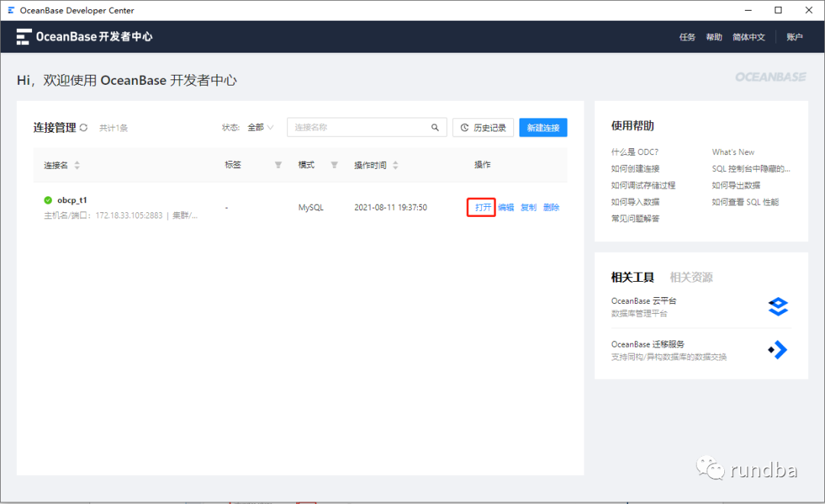
Task: Click the 共计1条 count label
Action: pos(114,128)
